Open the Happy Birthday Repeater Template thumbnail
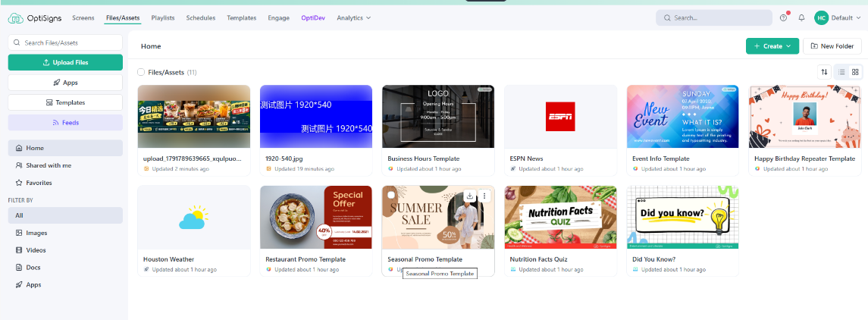Image resolution: width=868 pixels, height=320 pixels. point(805,116)
